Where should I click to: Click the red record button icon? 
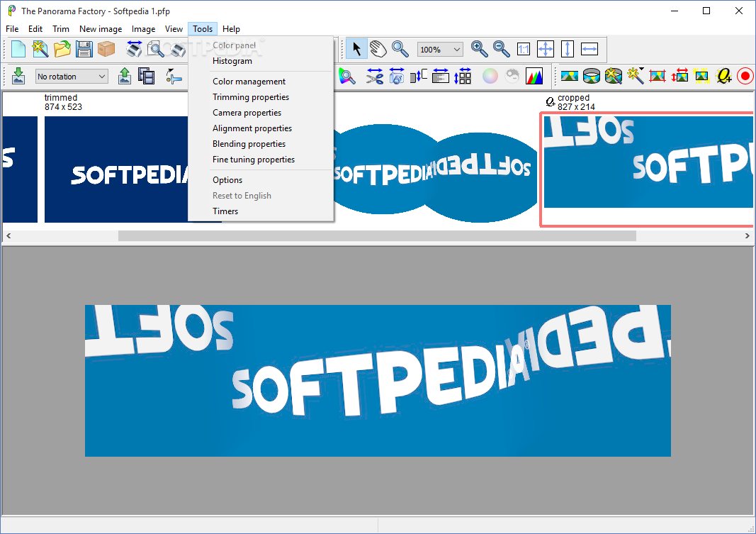[745, 76]
